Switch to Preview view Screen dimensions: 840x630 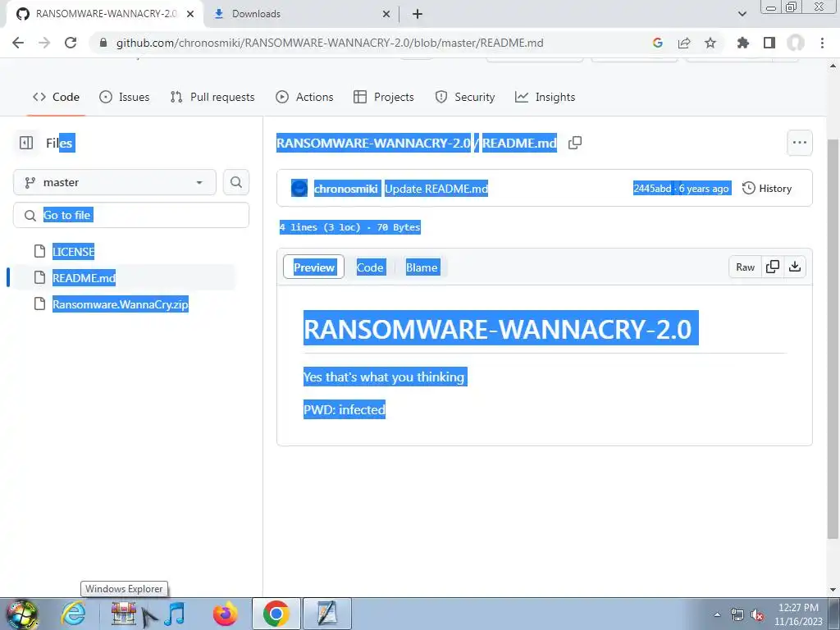tap(314, 267)
